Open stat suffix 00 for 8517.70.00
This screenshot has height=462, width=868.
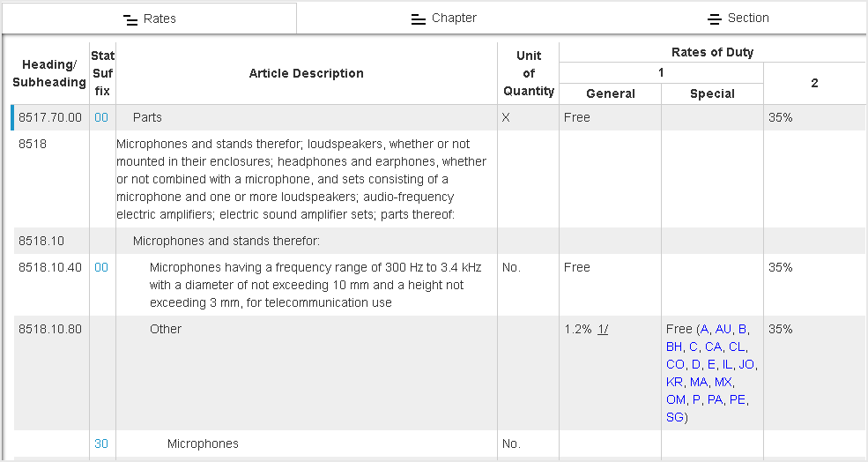(101, 117)
